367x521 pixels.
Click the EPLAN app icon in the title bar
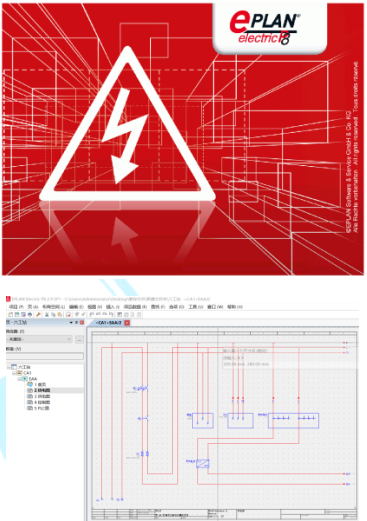pos(8,299)
